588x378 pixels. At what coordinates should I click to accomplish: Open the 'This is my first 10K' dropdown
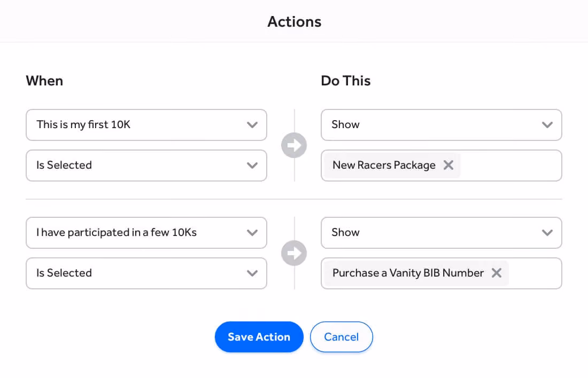(x=146, y=125)
